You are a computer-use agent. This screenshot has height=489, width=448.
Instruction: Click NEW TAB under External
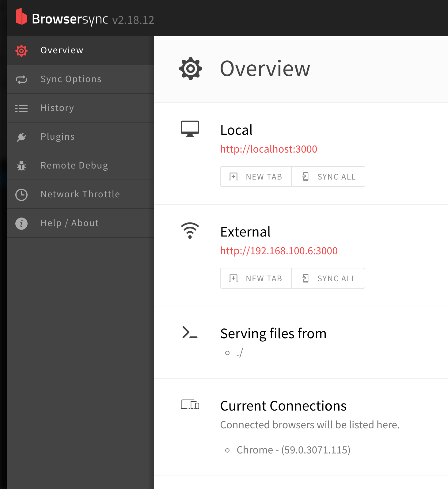click(x=256, y=278)
